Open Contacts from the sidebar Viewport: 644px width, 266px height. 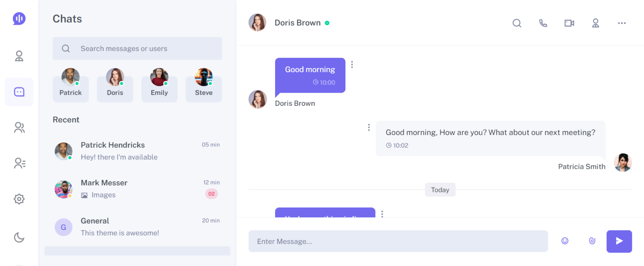[19, 163]
